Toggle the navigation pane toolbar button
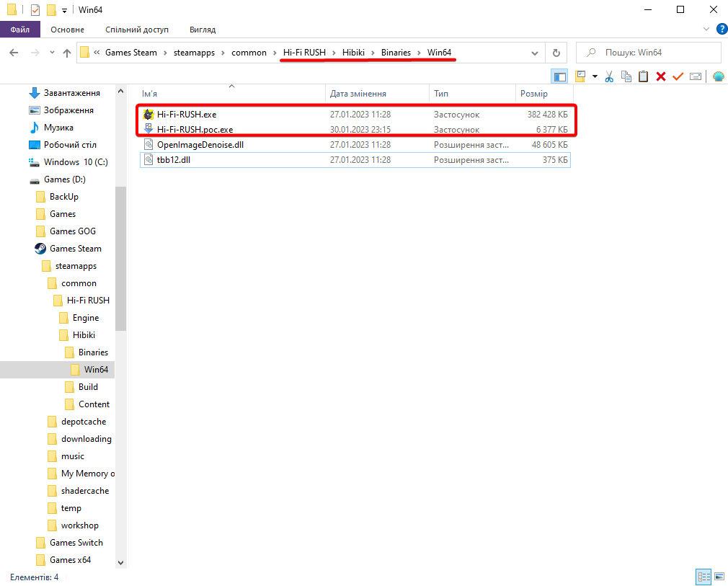Screen dimensions: 728x586 (x=559, y=76)
